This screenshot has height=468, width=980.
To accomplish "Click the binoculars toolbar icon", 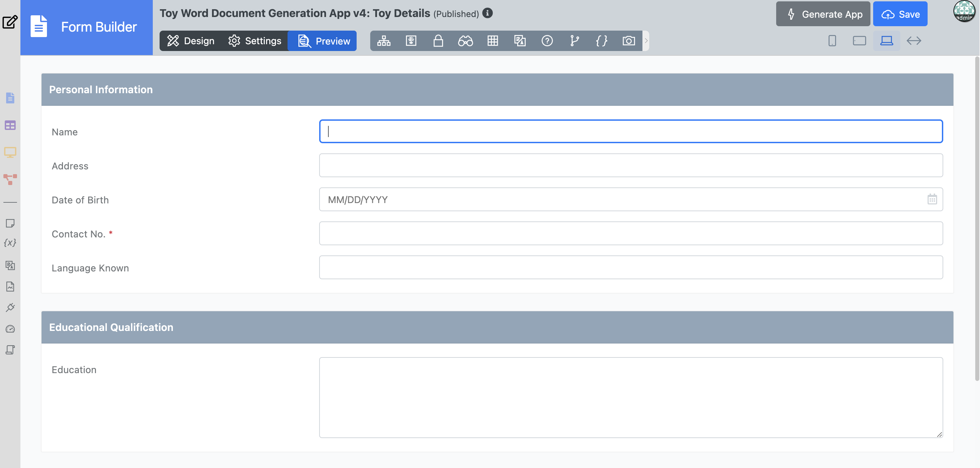I will tap(465, 41).
